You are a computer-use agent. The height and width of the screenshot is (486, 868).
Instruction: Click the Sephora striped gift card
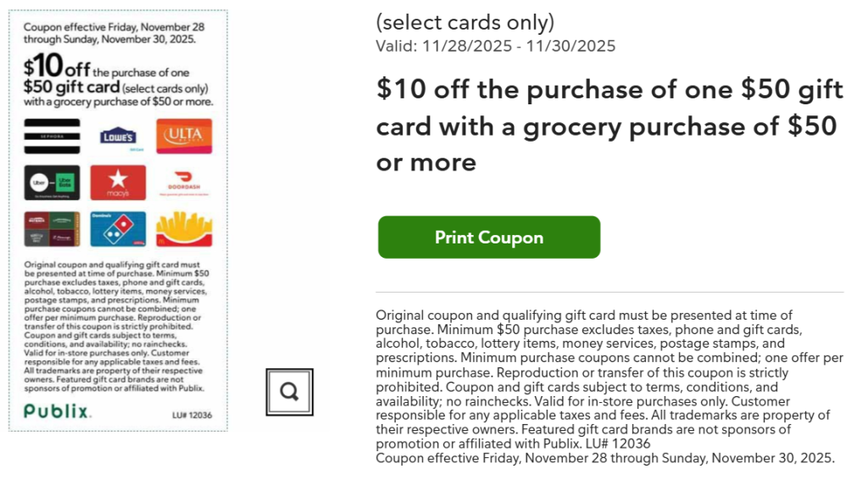(53, 136)
